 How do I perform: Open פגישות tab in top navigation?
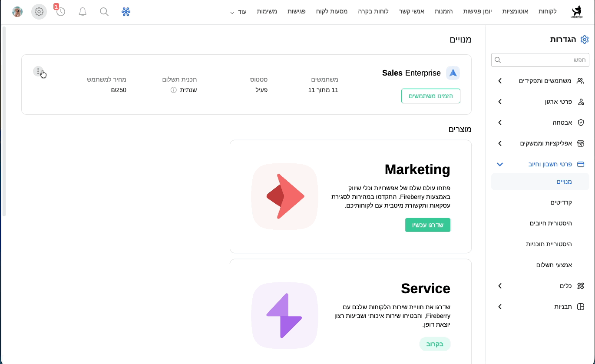296,11
